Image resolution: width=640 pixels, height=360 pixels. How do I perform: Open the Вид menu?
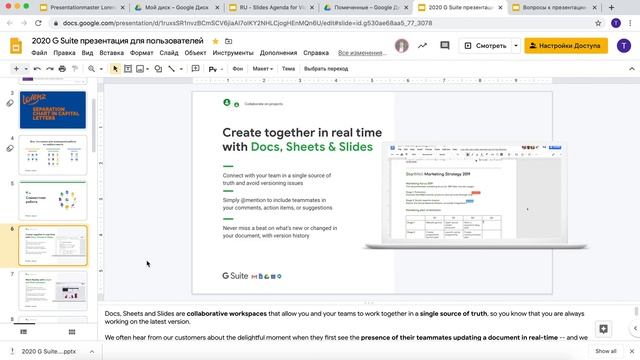(x=87, y=53)
